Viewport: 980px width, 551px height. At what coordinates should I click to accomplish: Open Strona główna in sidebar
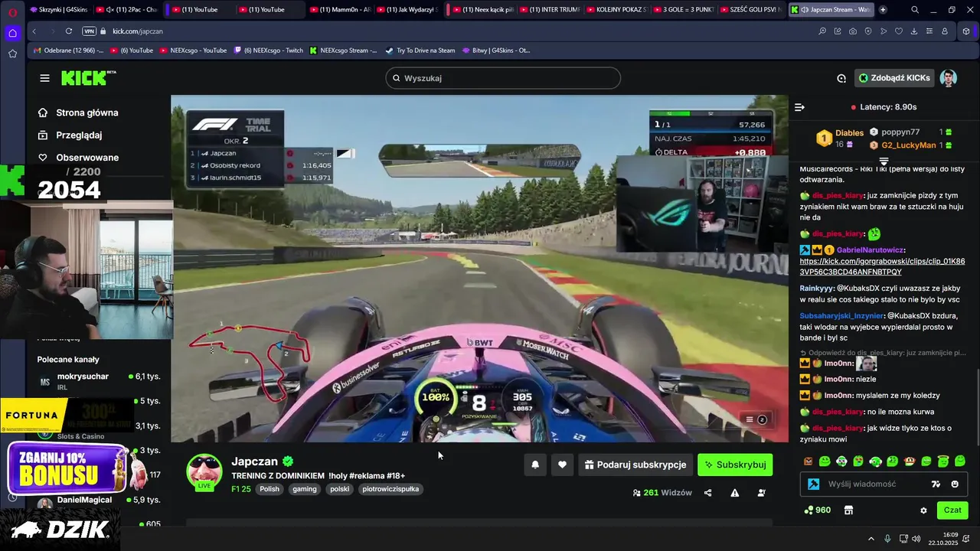[x=87, y=112]
